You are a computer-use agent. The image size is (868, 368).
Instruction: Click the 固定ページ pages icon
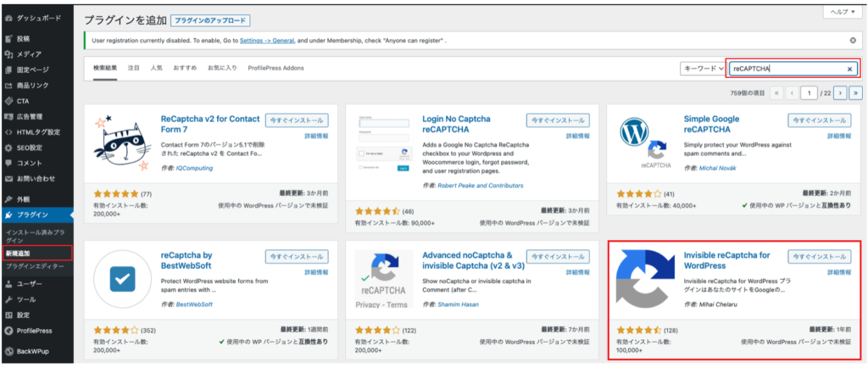tap(8, 70)
